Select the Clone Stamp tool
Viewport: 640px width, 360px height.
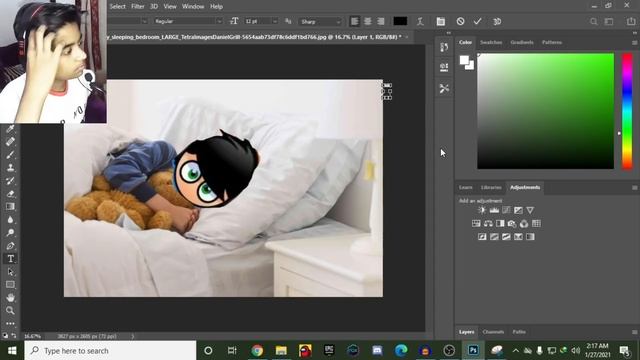(x=10, y=168)
